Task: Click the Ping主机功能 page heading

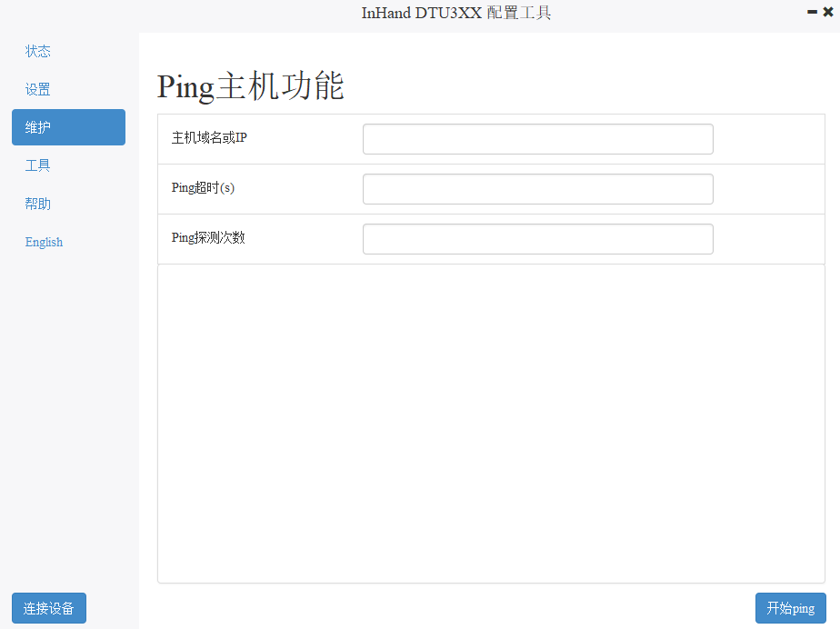Action: tap(250, 86)
